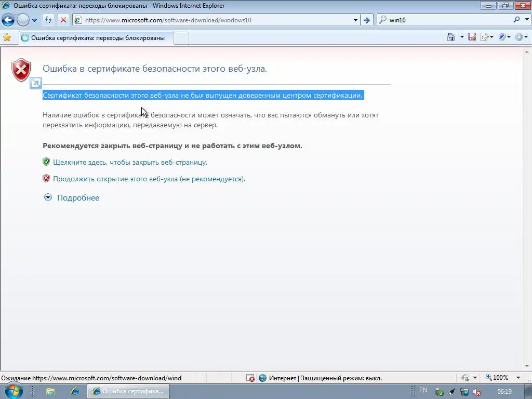Screen dimensions: 532x399
Task: Open the Safety shield menu
Action: coord(504,37)
